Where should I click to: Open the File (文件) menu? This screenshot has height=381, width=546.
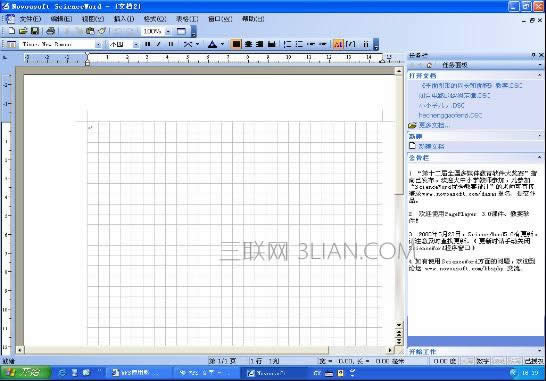30,19
